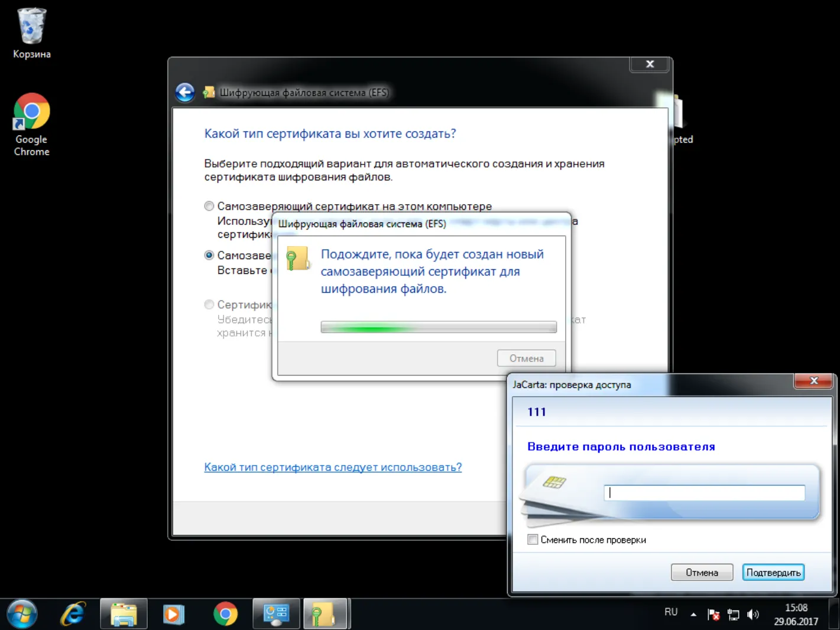Screen dimensions: 840x630
Task: Focus the JaCarta user password field
Action: [704, 493]
